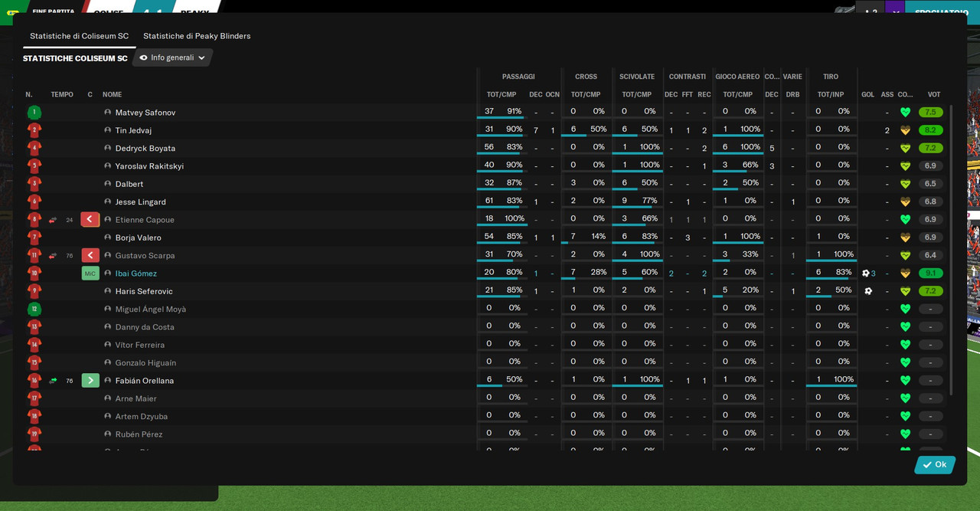
Task: Click Matvey Safonov's passing completion bar
Action: 502,119
